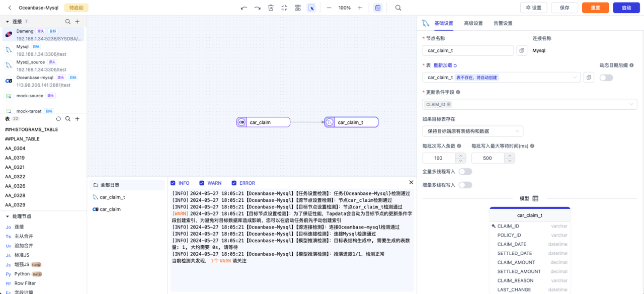Collapse the connections section
Image resolution: width=644 pixels, height=294 pixels.
pos(8,22)
